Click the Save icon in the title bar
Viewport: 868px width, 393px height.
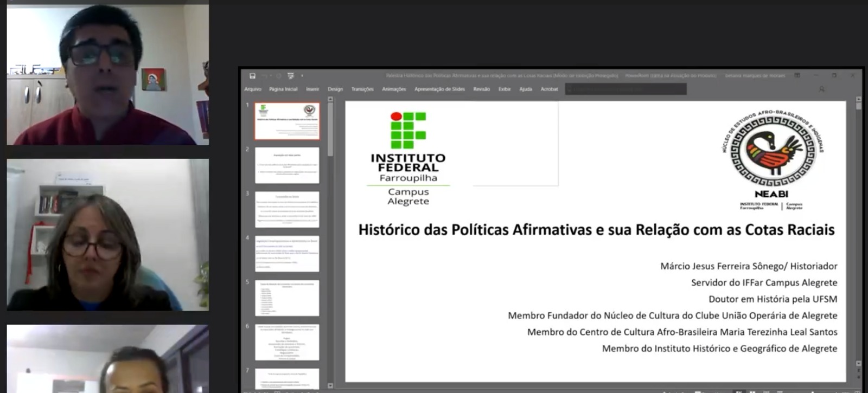coord(252,76)
